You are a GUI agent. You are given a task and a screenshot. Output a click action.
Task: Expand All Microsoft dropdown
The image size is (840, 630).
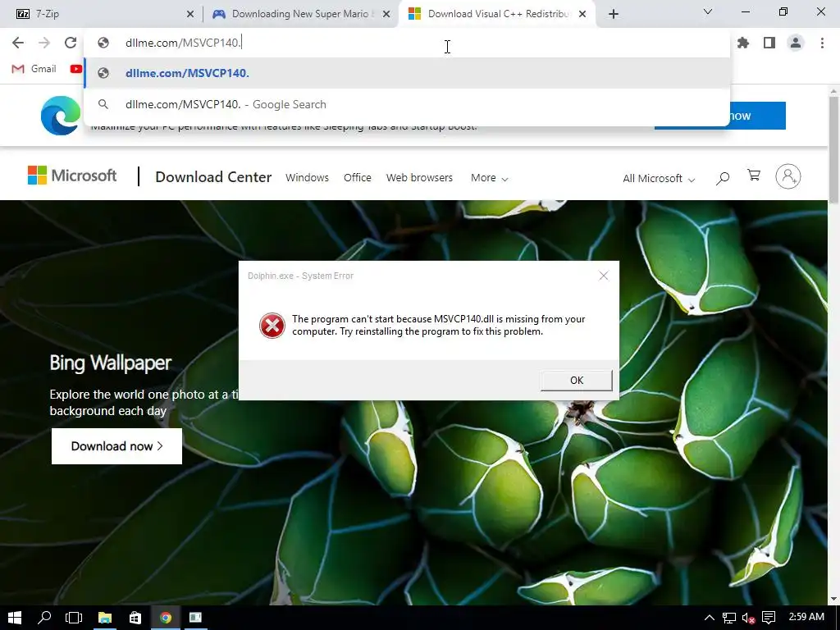pyautogui.click(x=659, y=178)
